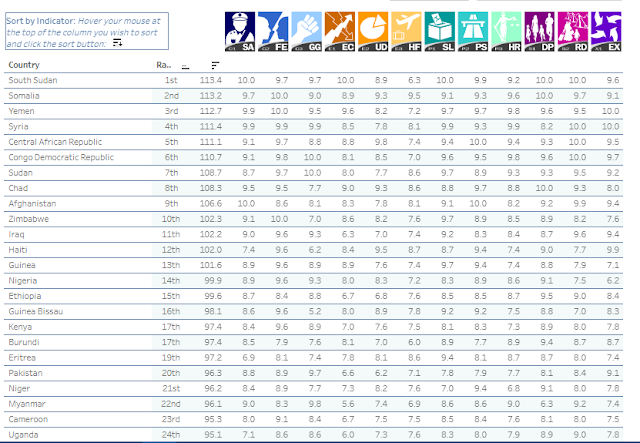Click the GG group grievance fist icon
The width and height of the screenshot is (640, 443).
(307, 32)
